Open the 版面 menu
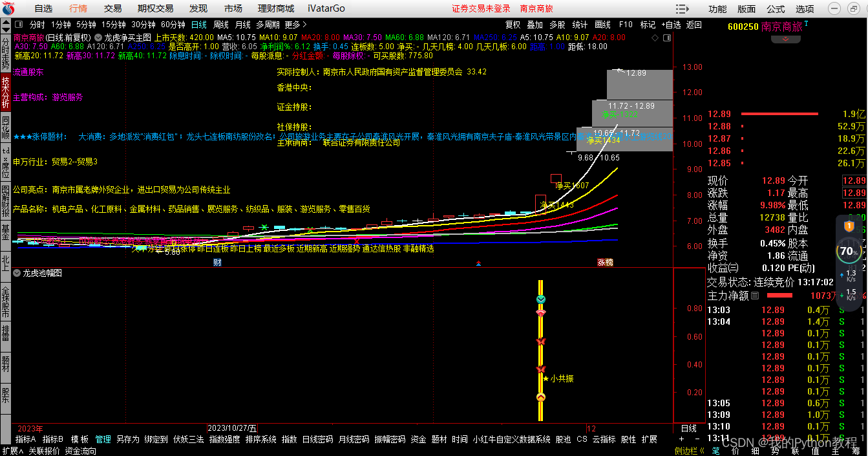Viewport: 868px width, 456px height. 746,9
